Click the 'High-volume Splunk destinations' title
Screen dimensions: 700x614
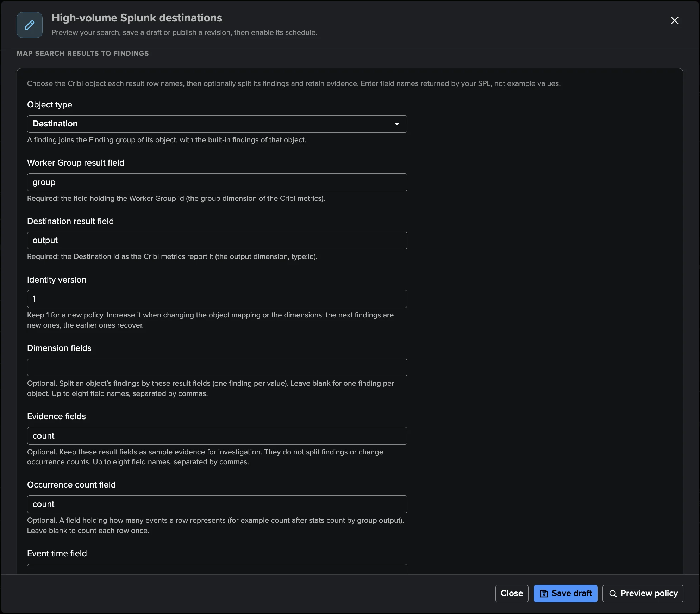point(137,18)
